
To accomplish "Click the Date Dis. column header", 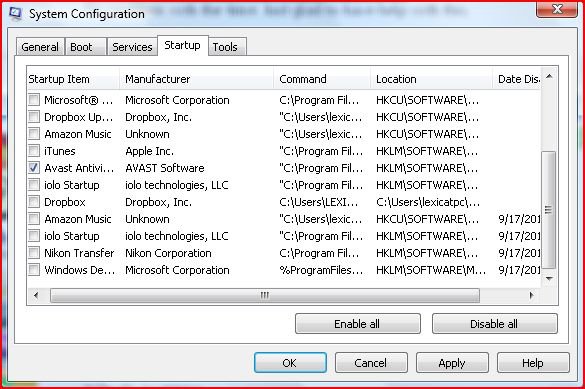I will coord(517,79).
